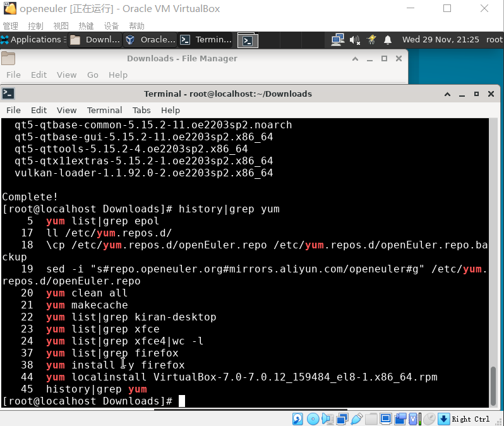The height and width of the screenshot is (426, 504).
Task: Switch to the Downloads taskbar button
Action: point(95,39)
